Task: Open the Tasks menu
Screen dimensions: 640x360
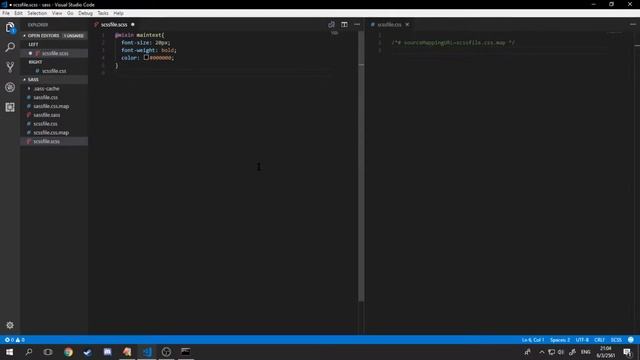Action: point(103,13)
